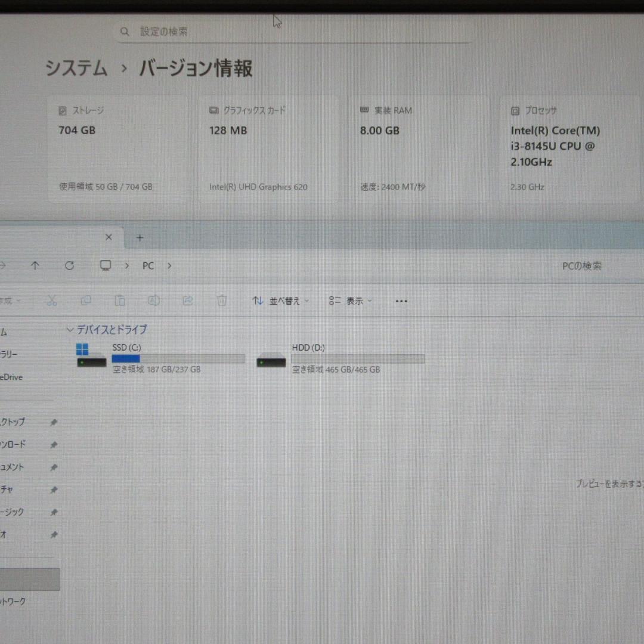Open a new Explorer tab with the plus button

click(x=140, y=237)
